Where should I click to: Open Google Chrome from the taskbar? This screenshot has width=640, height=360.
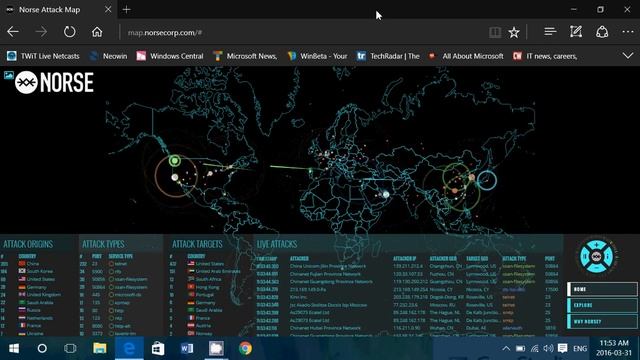click(245, 348)
